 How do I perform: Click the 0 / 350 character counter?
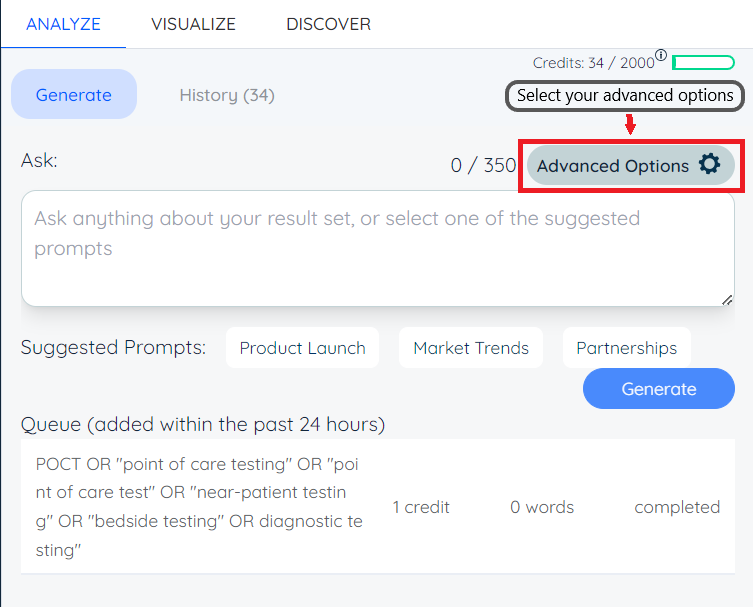(x=483, y=166)
